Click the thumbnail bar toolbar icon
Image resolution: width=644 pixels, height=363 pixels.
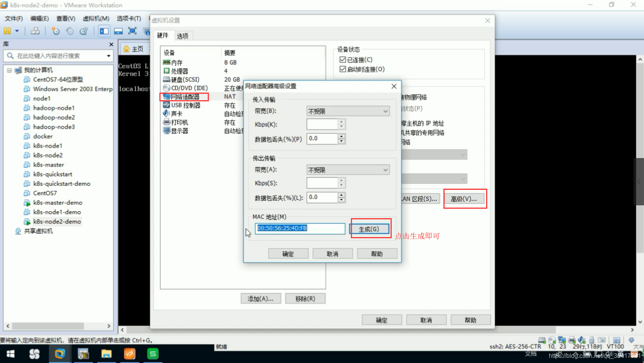[x=118, y=31]
